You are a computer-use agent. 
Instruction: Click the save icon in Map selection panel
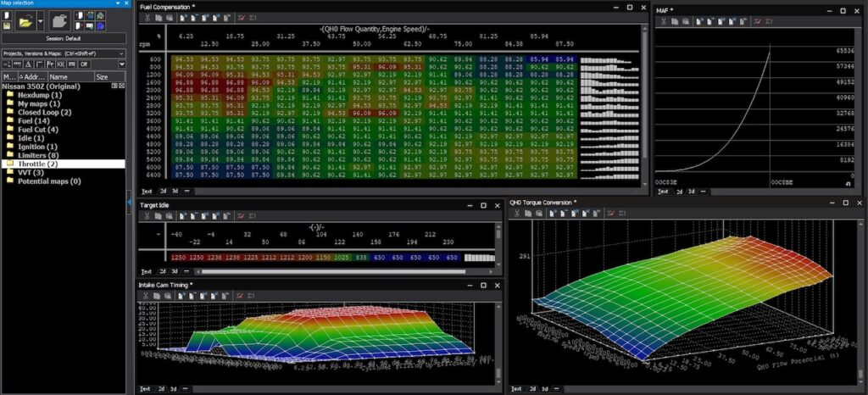[8, 26]
